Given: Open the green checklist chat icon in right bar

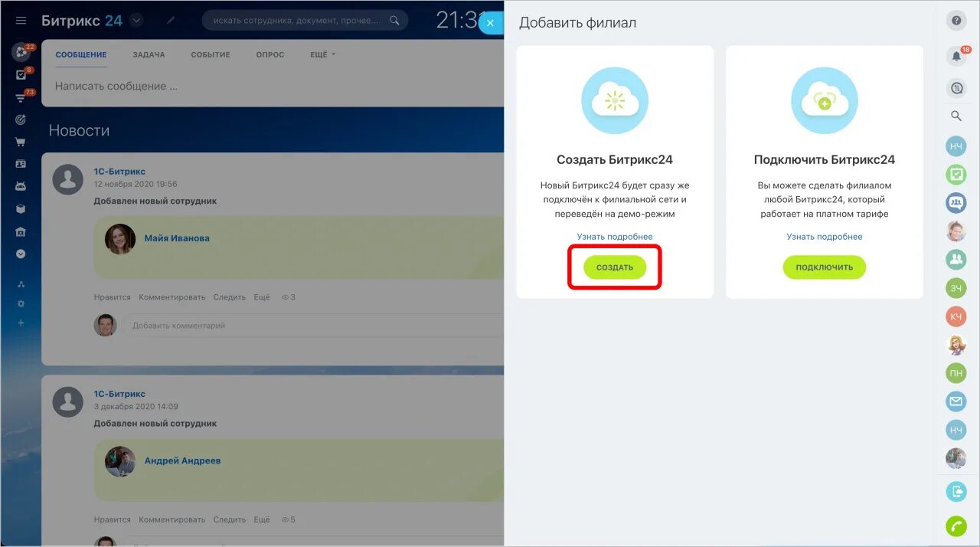Looking at the screenshot, I should point(956,175).
